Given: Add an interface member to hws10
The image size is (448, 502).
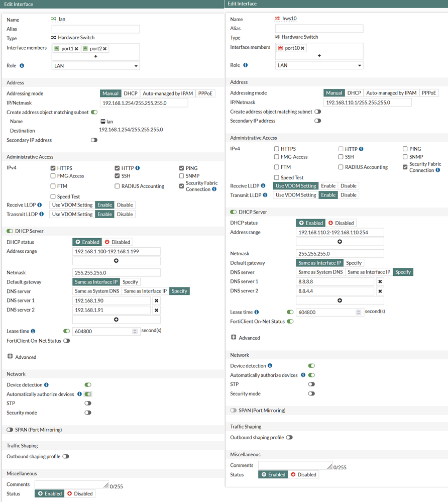Looking at the screenshot, I should click(x=319, y=56).
